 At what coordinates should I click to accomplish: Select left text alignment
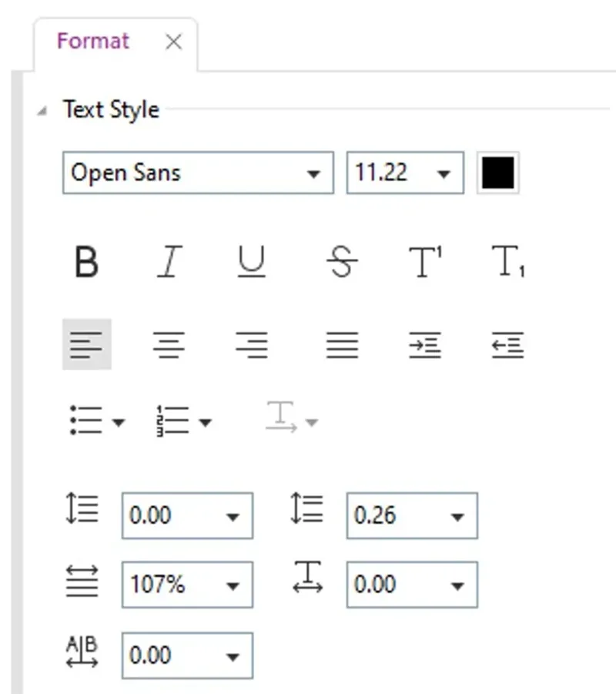tap(87, 344)
